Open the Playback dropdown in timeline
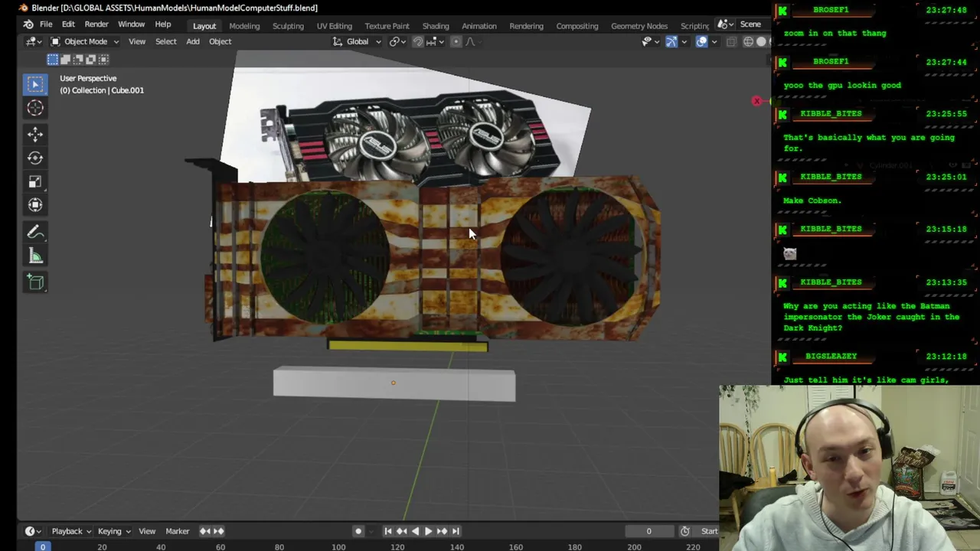The width and height of the screenshot is (980, 551). click(x=71, y=531)
